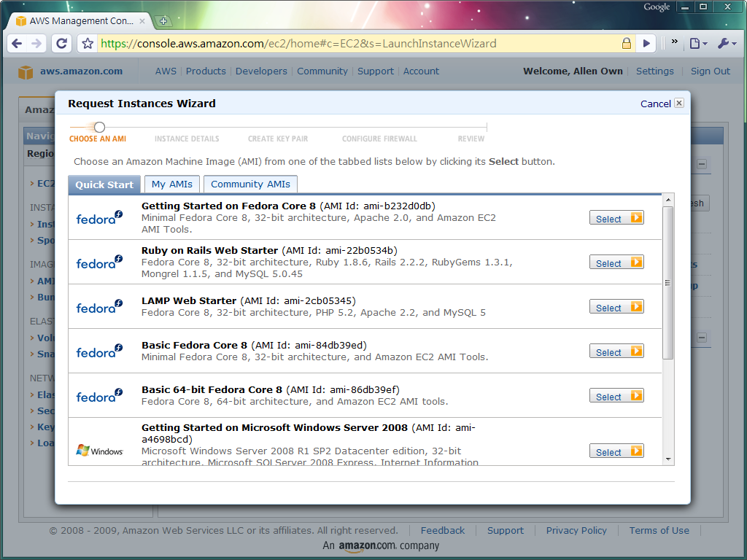The width and height of the screenshot is (747, 560).
Task: Switch to the My AMIs tab
Action: click(x=172, y=184)
